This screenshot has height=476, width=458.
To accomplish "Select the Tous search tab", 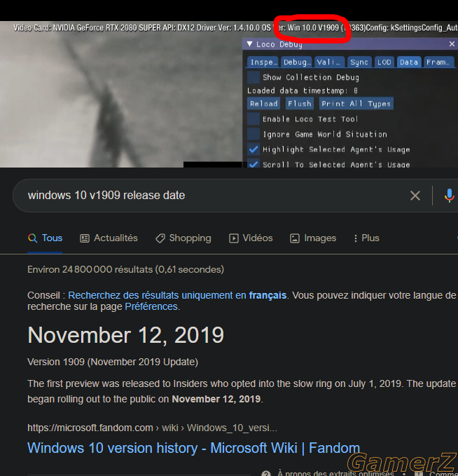I will (x=45, y=238).
